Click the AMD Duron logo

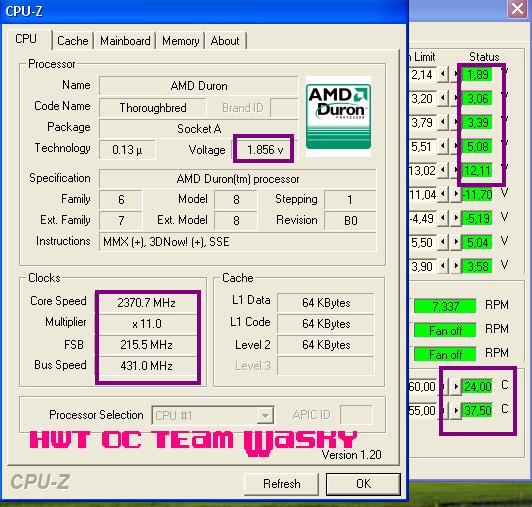point(338,116)
